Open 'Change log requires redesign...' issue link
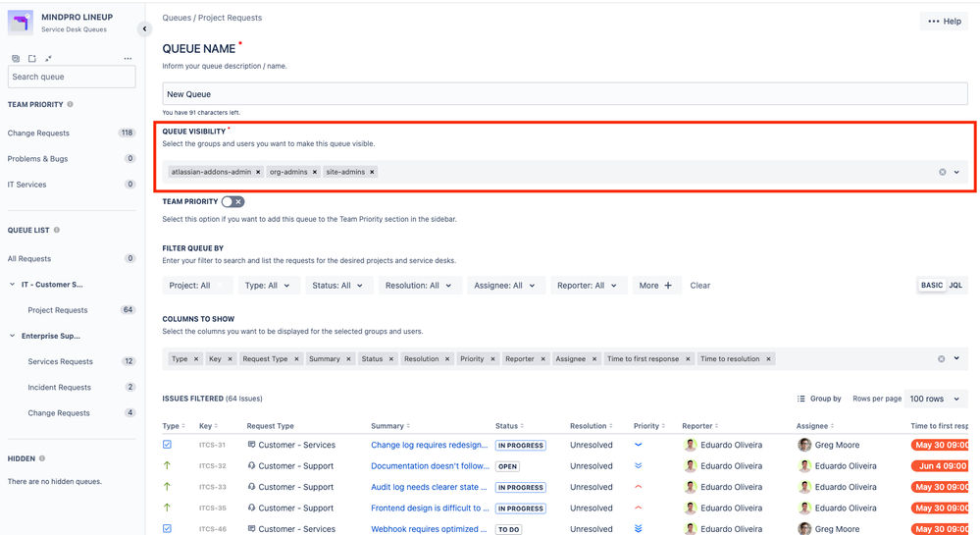Viewport: 980px width, 535px height. (430, 445)
